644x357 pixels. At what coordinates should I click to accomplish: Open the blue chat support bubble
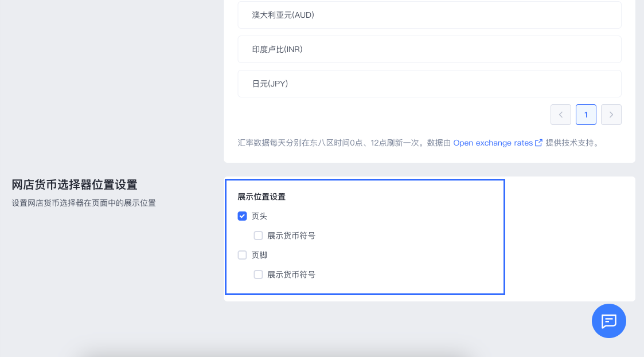[608, 321]
